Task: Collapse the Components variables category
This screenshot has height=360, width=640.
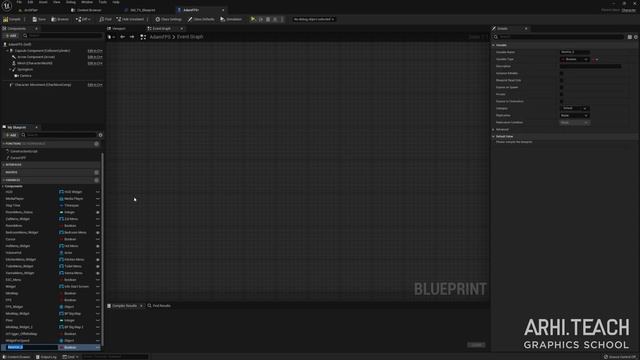Action: coord(4,186)
